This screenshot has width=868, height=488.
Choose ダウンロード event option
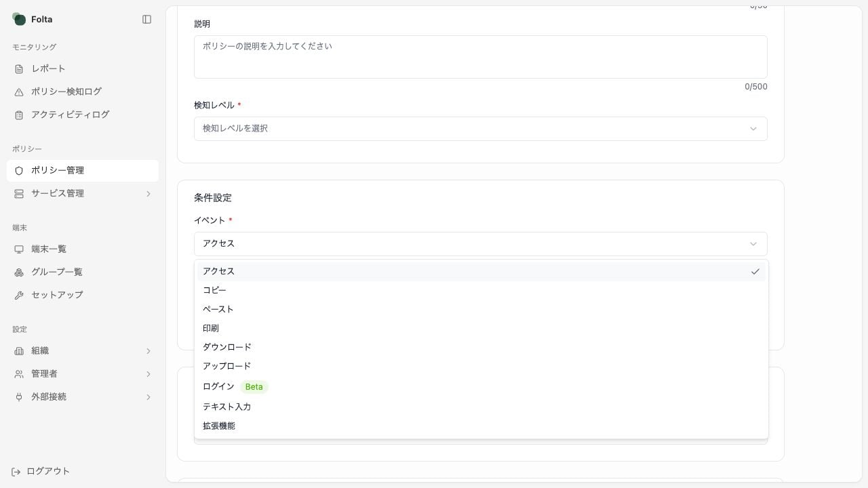coord(481,347)
